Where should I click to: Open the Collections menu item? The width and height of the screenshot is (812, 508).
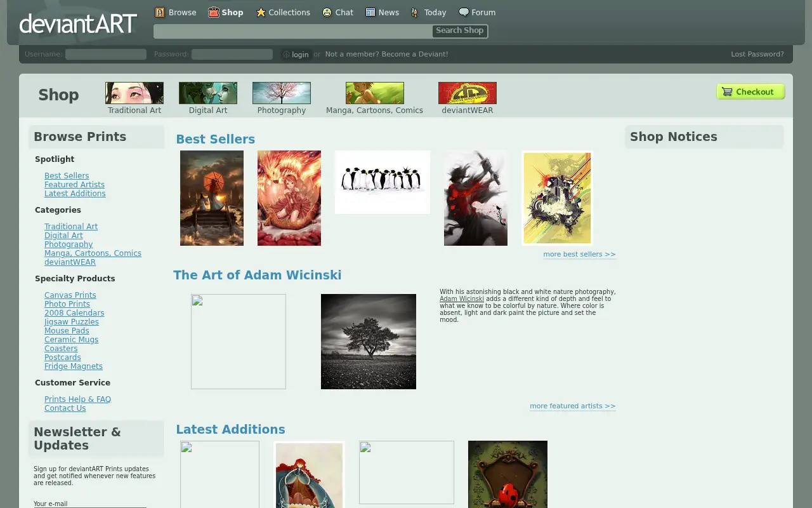tap(289, 12)
